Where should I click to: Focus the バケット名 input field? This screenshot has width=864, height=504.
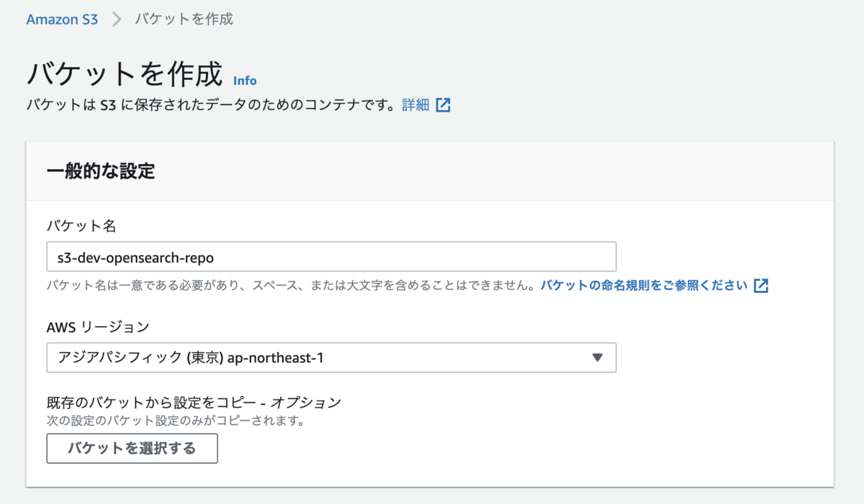(x=331, y=257)
